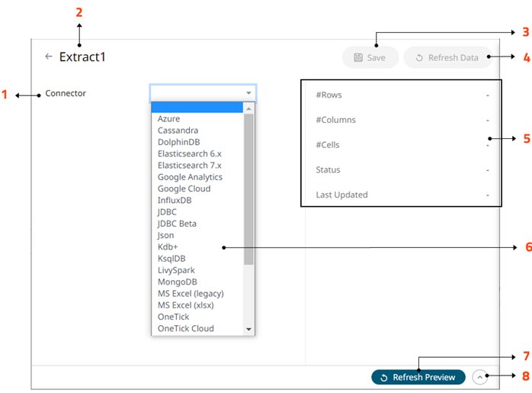Choose MS Excel (xlsx) connector
The image size is (532, 393).
[x=185, y=305]
